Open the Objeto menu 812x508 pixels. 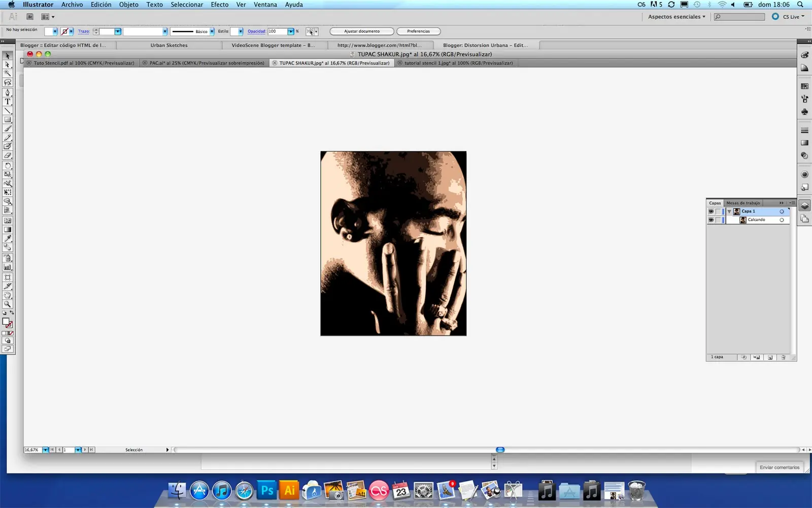pyautogui.click(x=128, y=5)
